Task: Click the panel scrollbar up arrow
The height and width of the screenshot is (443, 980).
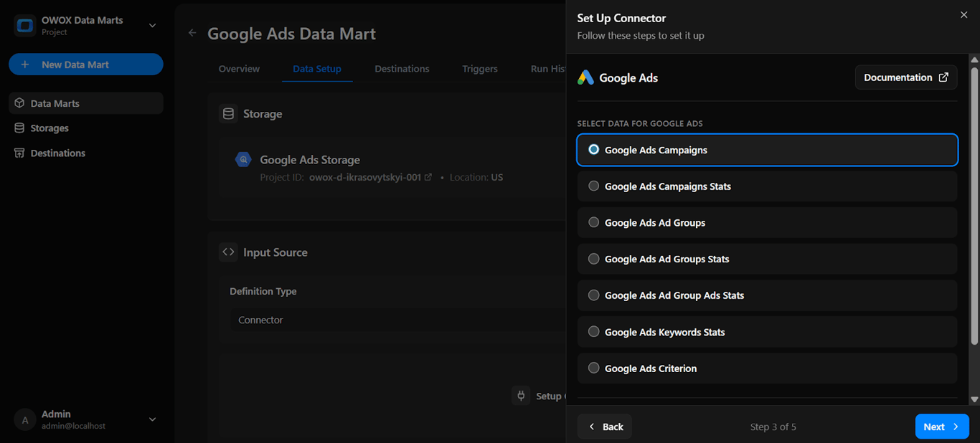Action: (x=974, y=59)
